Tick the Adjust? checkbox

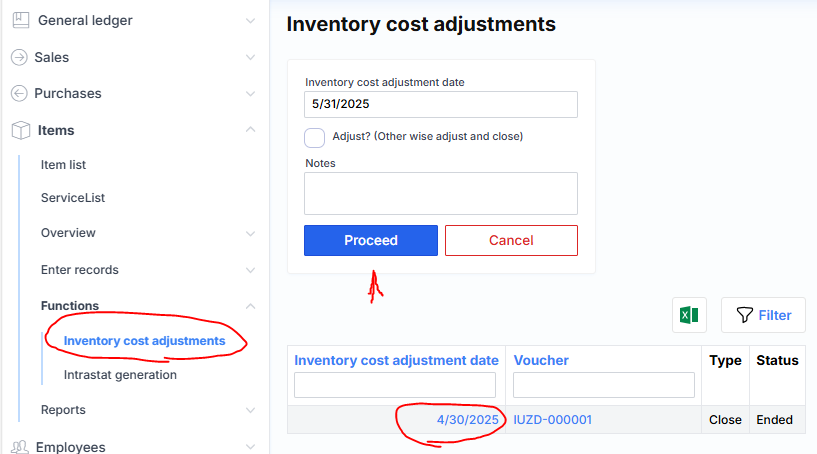[x=315, y=137]
